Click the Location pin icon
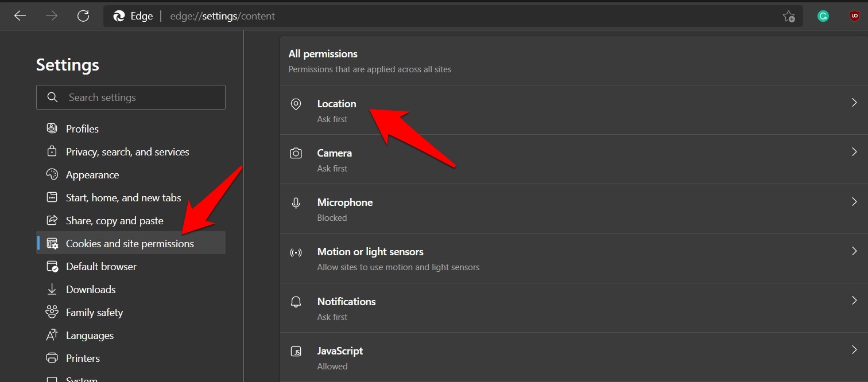The image size is (868, 382). point(296,104)
